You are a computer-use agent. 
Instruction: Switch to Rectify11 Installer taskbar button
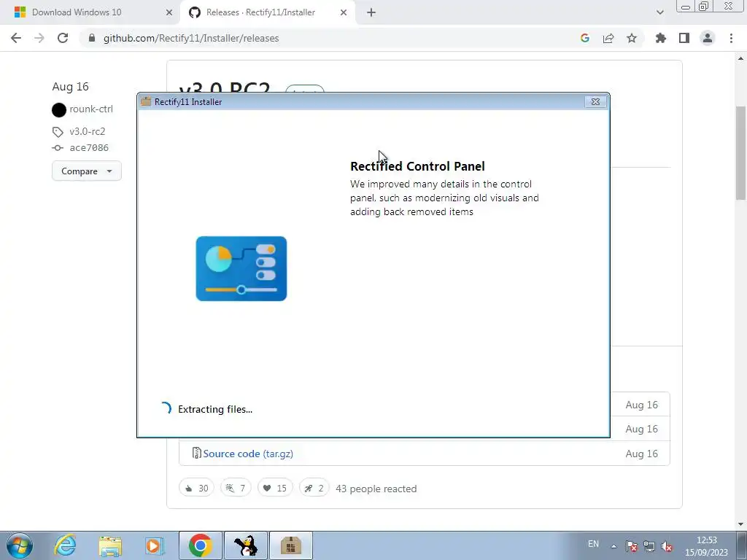point(291,545)
